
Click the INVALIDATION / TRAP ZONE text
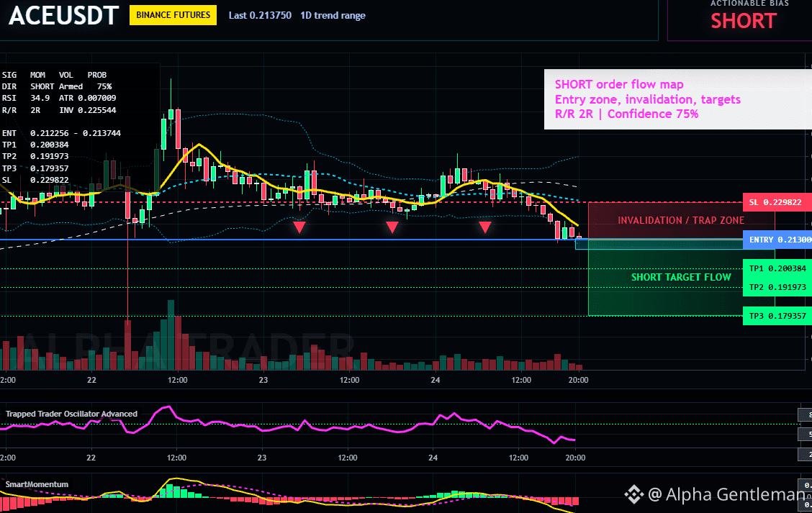[681, 220]
